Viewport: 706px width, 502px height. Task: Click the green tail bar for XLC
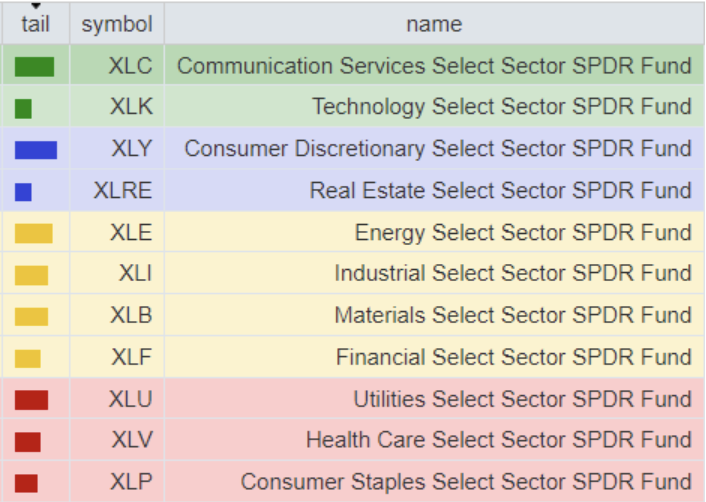(x=34, y=67)
